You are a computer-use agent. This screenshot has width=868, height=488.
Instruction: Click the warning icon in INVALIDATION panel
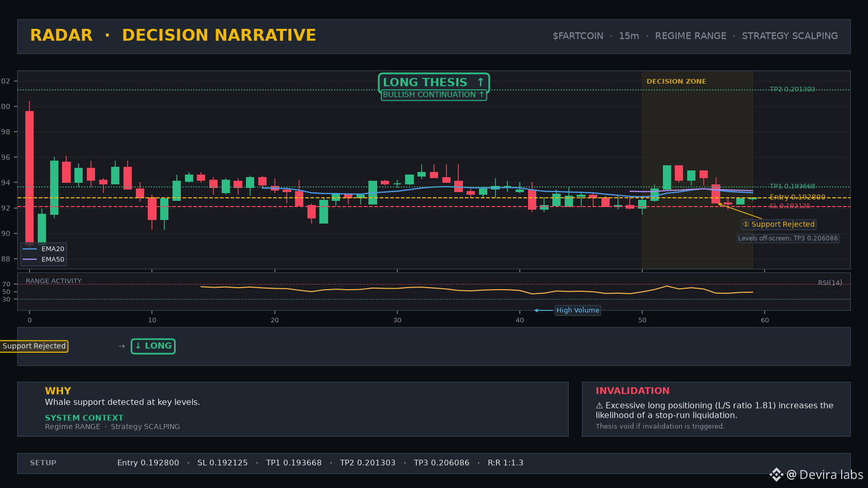point(599,406)
